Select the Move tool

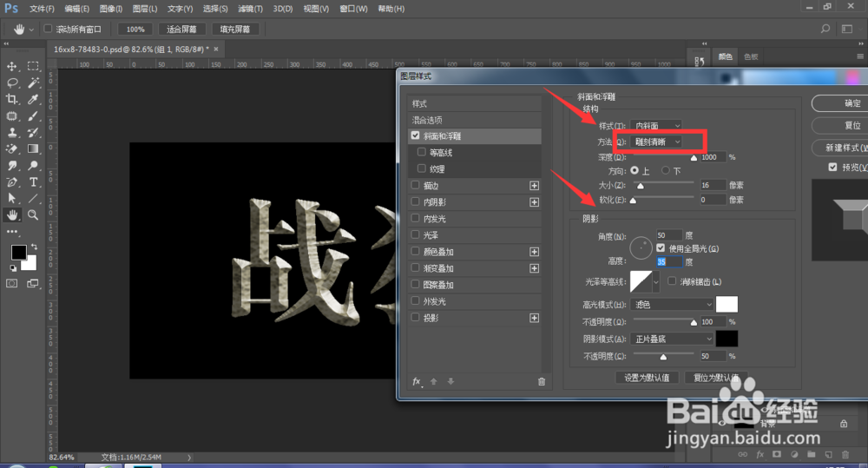pyautogui.click(x=11, y=67)
